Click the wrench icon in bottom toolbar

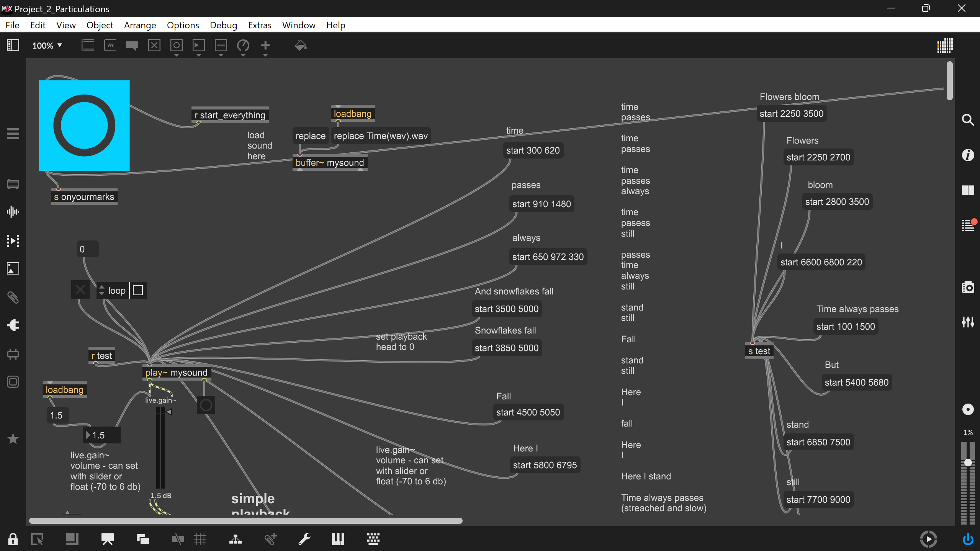coord(304,539)
